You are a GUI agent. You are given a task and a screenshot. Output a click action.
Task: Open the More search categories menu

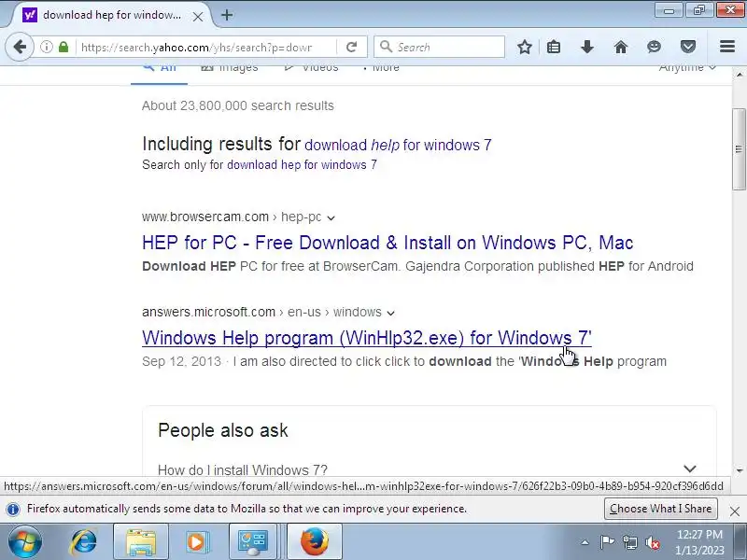[x=381, y=69]
